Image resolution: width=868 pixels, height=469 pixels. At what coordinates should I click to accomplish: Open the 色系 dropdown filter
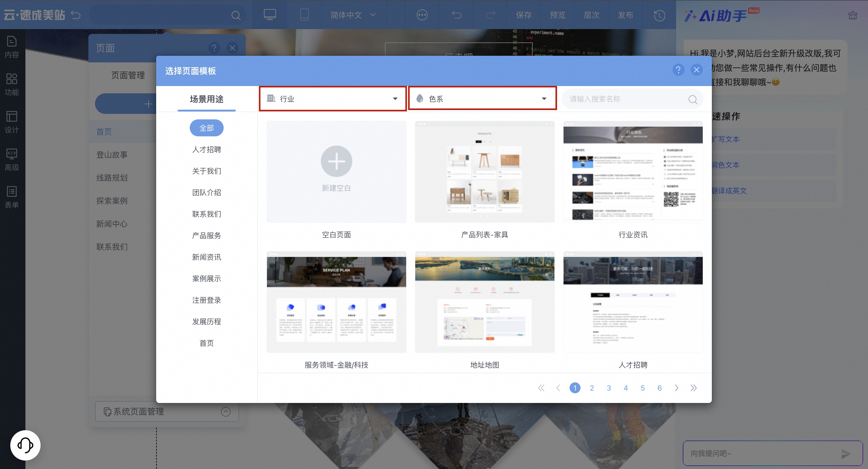(482, 98)
